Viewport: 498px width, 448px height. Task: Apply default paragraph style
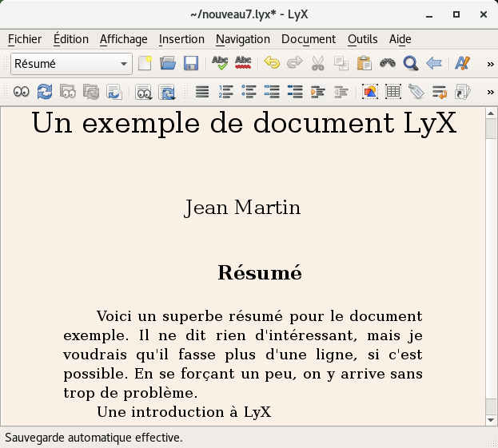click(x=202, y=92)
